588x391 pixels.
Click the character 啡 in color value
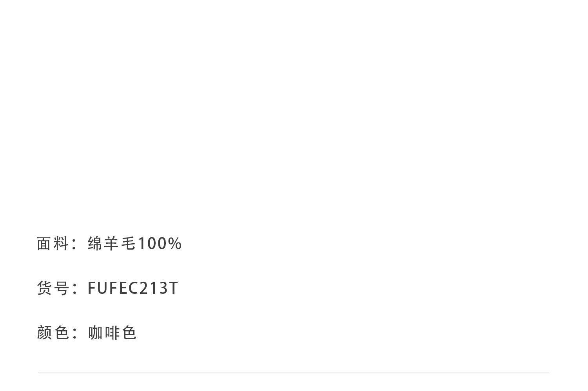point(112,333)
